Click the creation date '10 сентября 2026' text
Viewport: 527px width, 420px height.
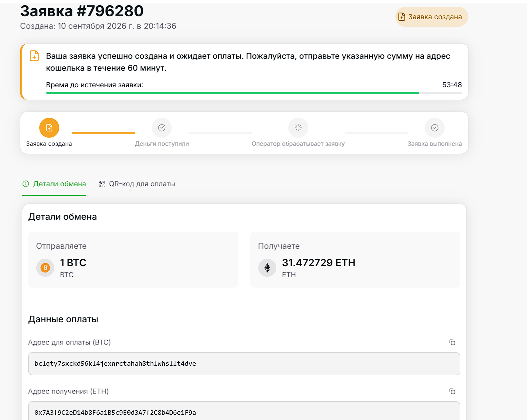92,26
